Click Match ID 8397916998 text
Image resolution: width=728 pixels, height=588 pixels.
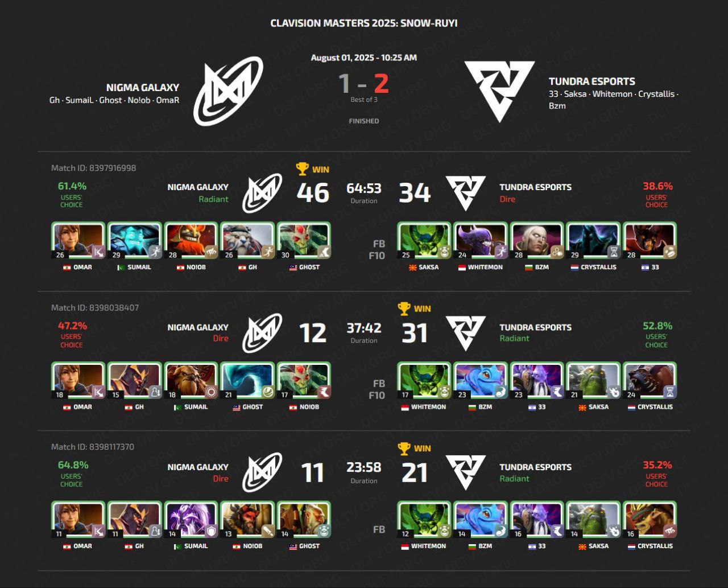tap(94, 168)
